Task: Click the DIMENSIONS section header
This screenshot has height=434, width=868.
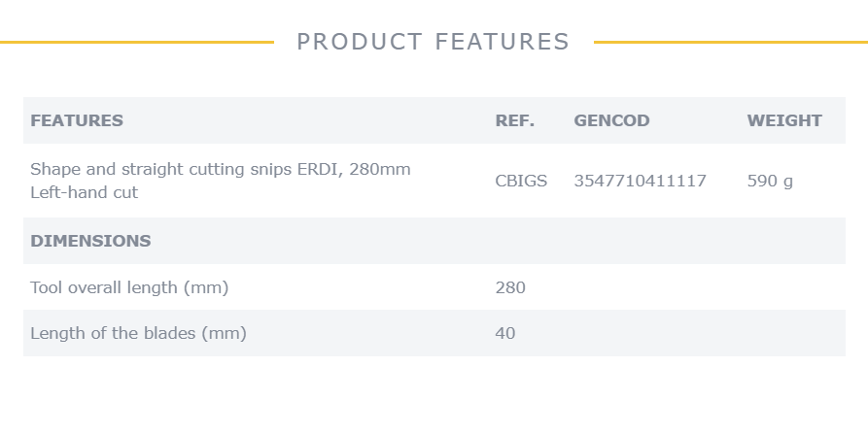Action: pyautogui.click(x=90, y=241)
